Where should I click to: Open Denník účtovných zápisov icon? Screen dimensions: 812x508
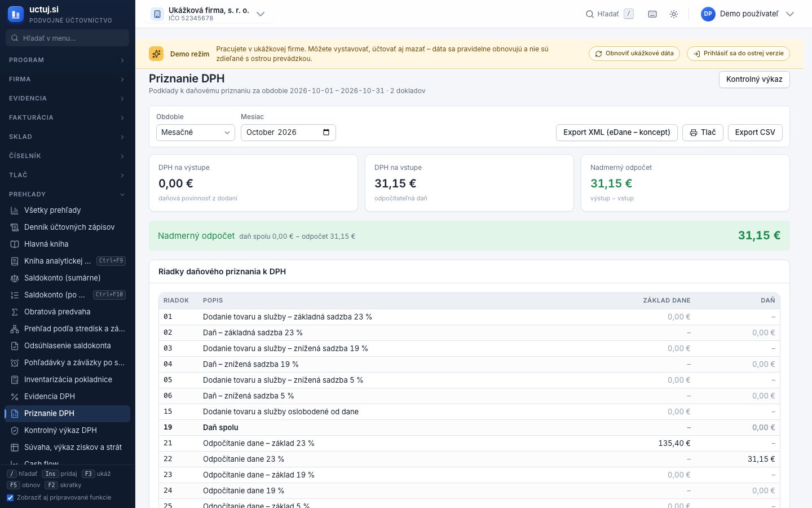pos(15,227)
